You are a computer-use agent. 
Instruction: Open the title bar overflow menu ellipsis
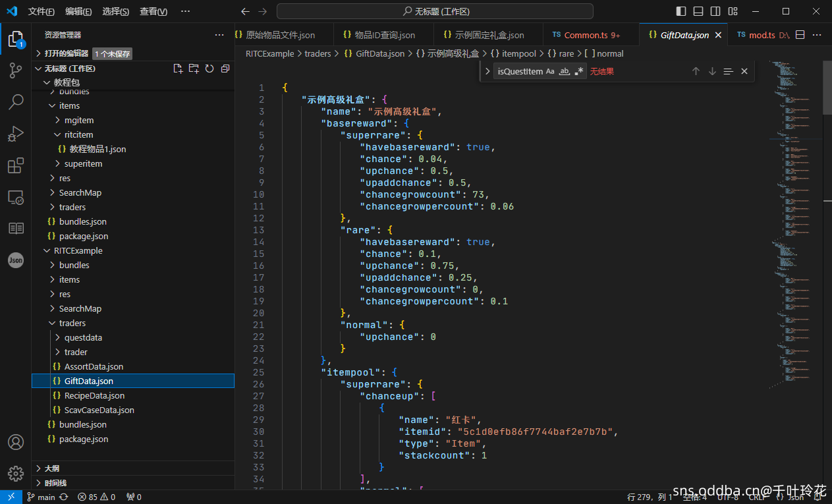[x=185, y=11]
